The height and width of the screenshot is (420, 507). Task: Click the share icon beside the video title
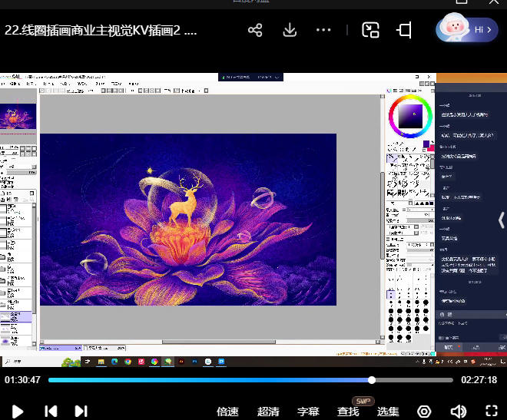[x=255, y=30]
